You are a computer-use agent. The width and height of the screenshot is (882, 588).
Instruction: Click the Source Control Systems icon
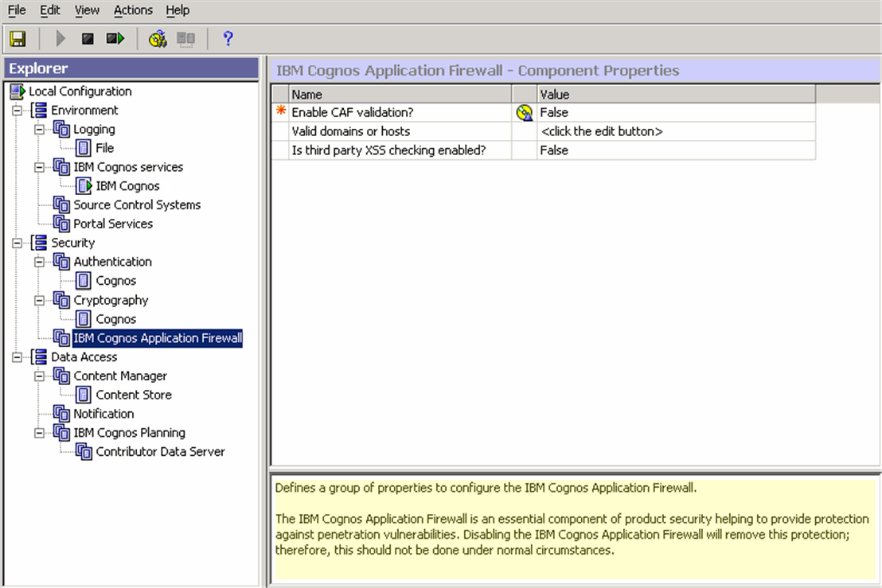click(x=61, y=204)
